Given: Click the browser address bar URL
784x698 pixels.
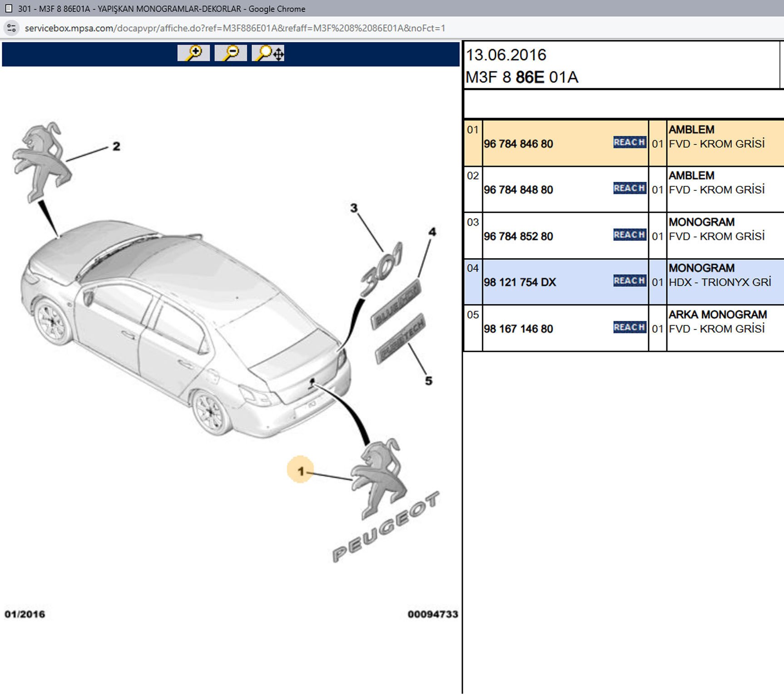Looking at the screenshot, I should point(235,28).
